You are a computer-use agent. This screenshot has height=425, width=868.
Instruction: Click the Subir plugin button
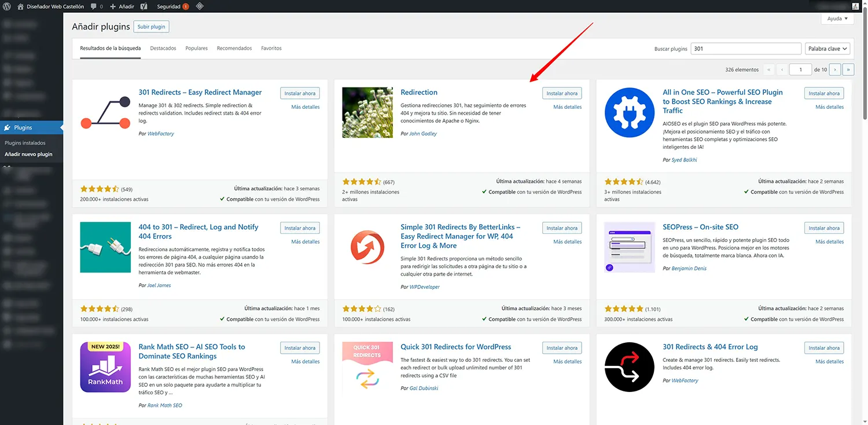coord(150,26)
